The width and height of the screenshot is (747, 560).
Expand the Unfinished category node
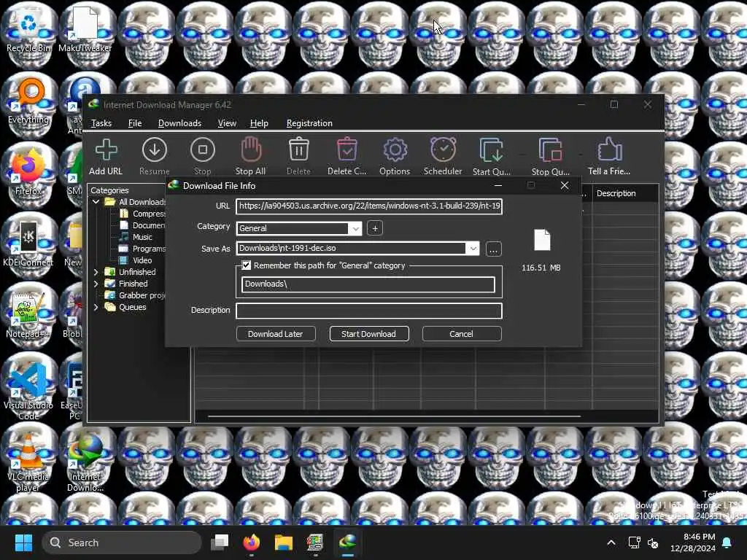96,272
